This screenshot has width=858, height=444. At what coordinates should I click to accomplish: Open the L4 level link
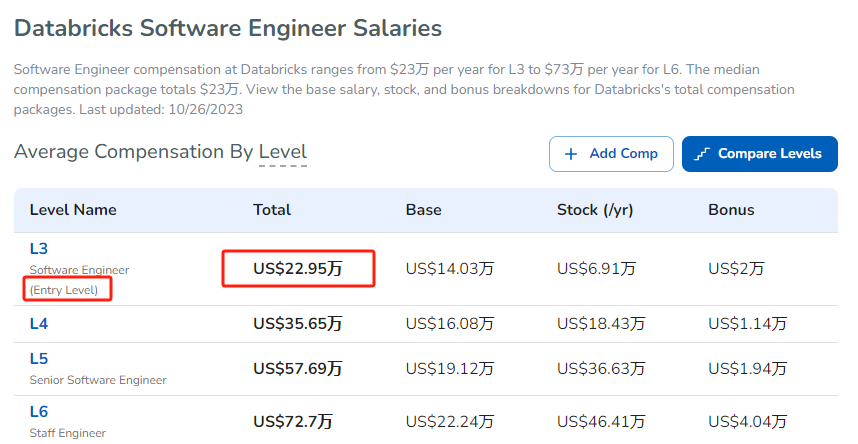[39, 324]
